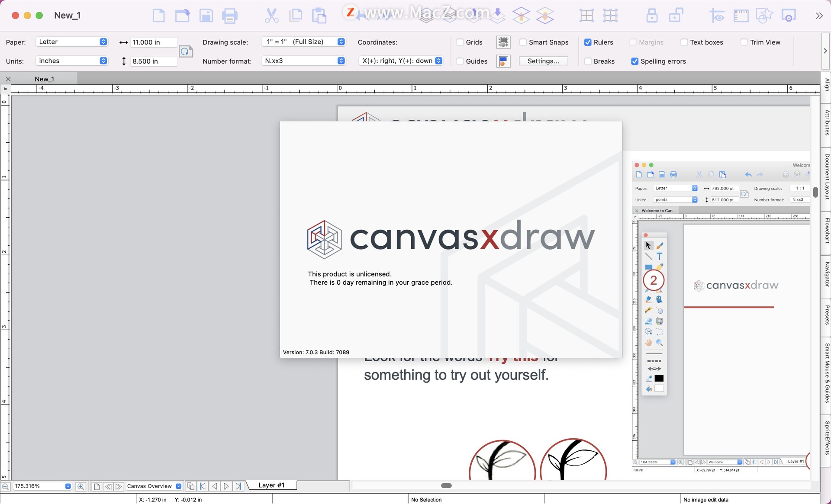Click the Lock object icon
The width and height of the screenshot is (831, 504).
tap(652, 16)
